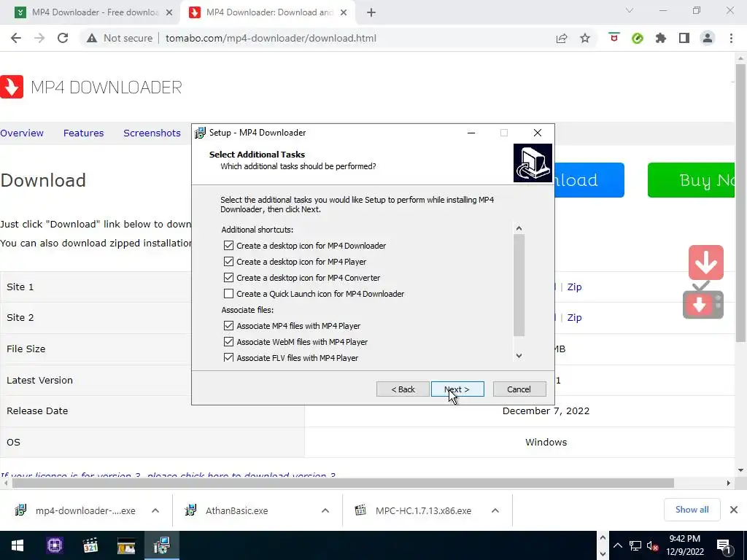Click the MP4 Downloader red logo
Viewport: 747px width, 560px height.
12,87
